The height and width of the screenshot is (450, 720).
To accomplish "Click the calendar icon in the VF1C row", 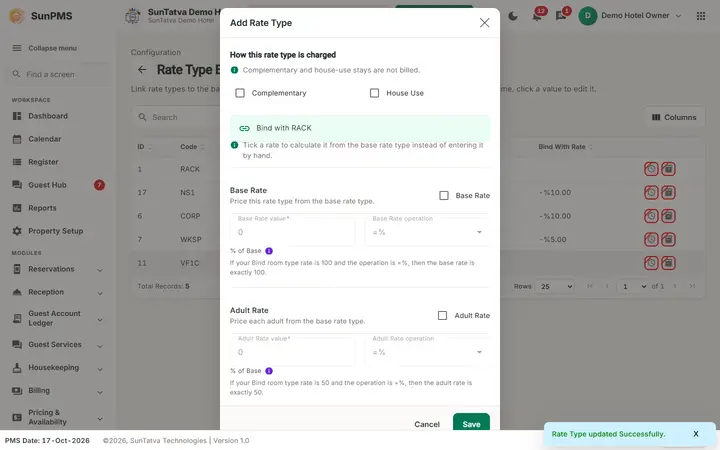I will tap(668, 263).
